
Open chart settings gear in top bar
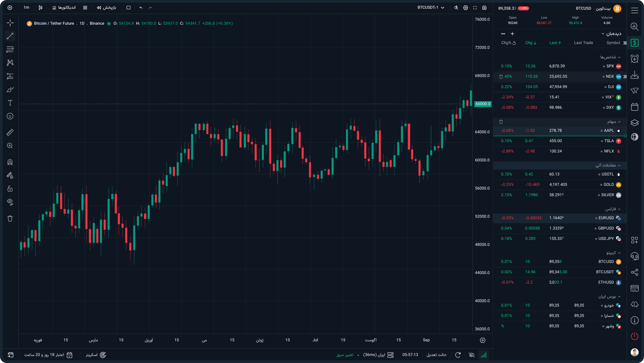tap(466, 8)
